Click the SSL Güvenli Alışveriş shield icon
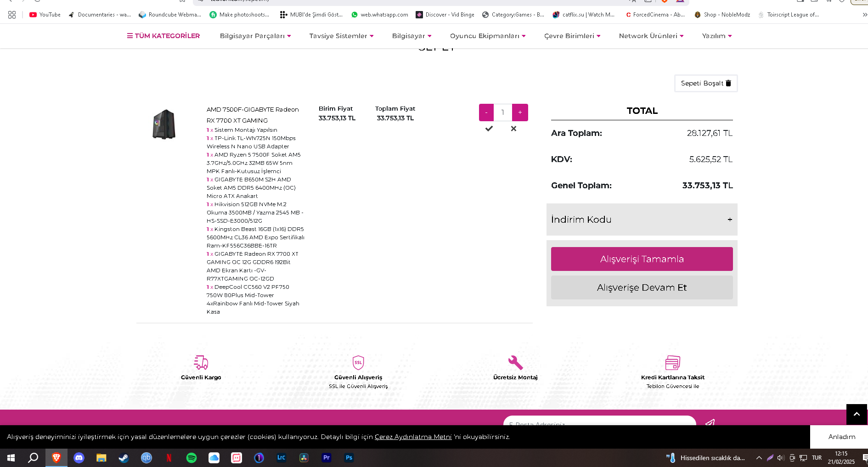This screenshot has width=868, height=467. point(358,362)
